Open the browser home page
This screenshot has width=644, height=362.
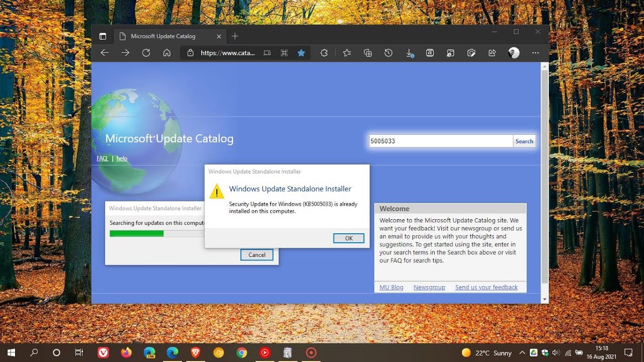coord(167,53)
